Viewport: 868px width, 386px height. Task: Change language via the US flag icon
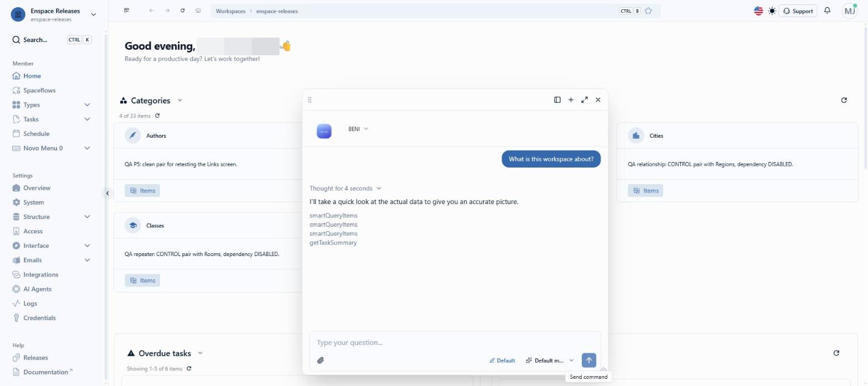(758, 11)
